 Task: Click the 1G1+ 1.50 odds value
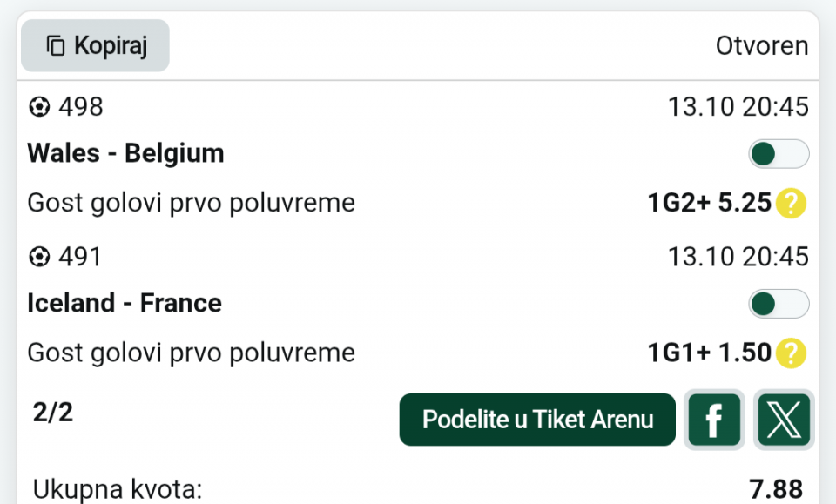[709, 353]
